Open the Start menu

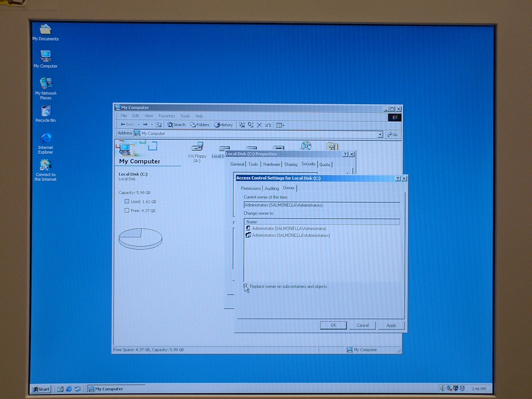point(41,389)
